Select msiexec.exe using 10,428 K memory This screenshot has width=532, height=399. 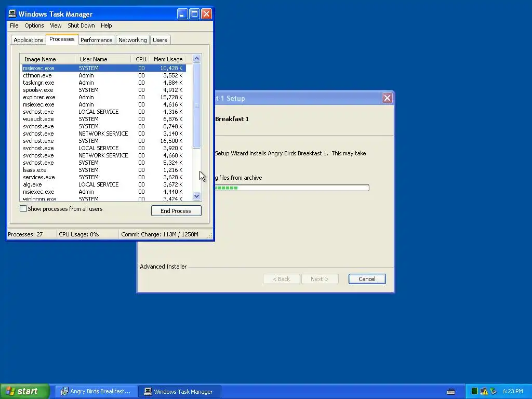point(104,68)
